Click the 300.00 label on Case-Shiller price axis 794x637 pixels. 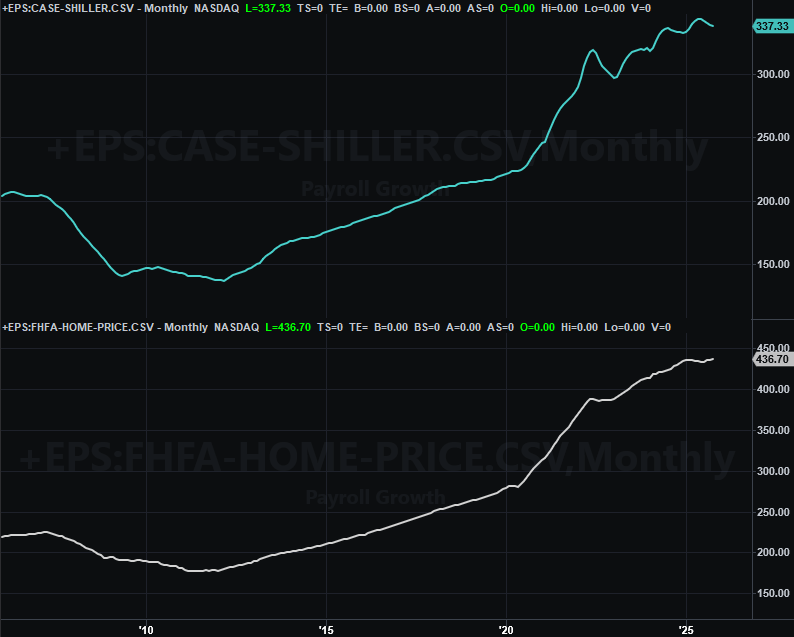[772, 74]
